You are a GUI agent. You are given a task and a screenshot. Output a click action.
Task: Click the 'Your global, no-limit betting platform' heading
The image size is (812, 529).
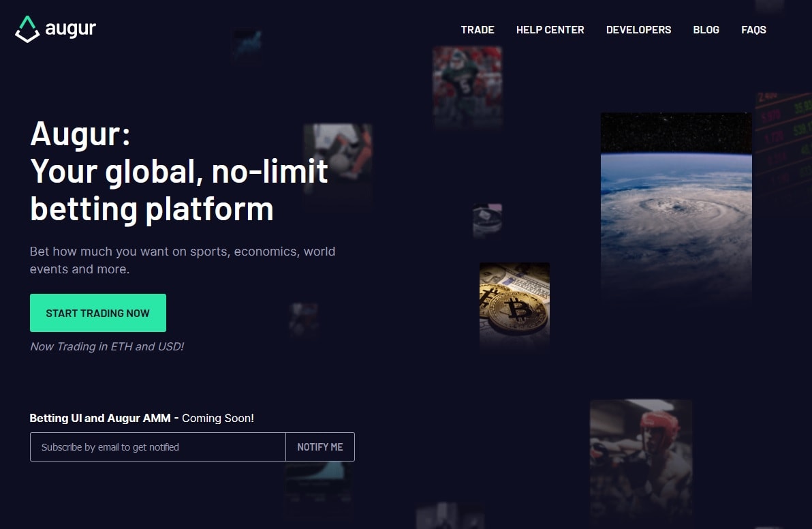pyautogui.click(x=178, y=190)
